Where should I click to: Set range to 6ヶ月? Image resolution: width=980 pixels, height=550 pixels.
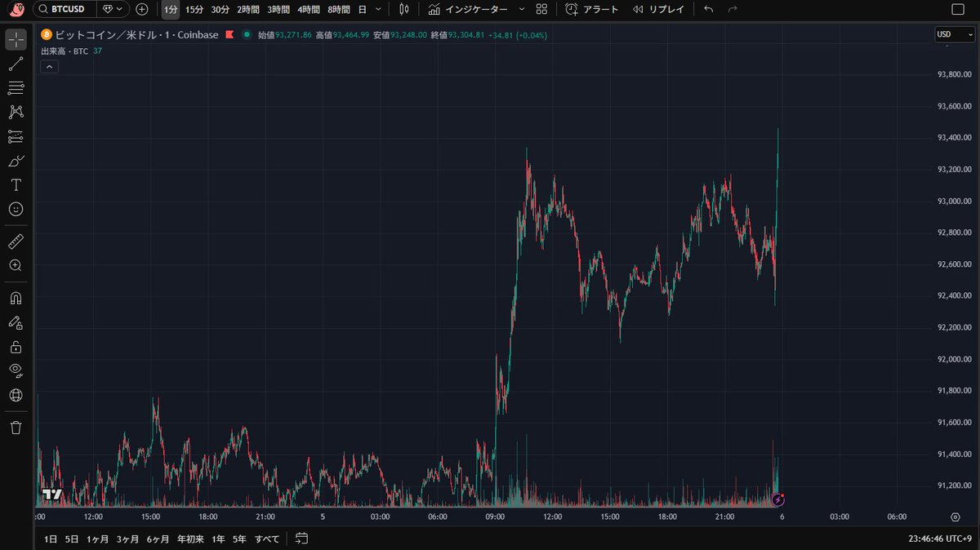coord(158,539)
